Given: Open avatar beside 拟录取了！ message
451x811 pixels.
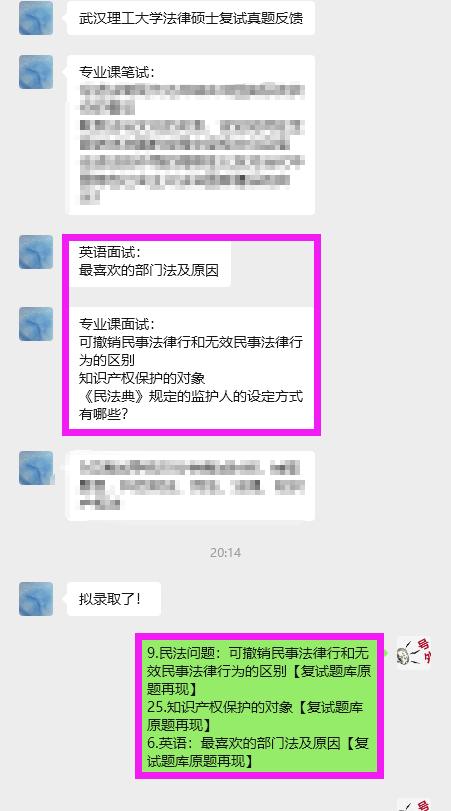Looking at the screenshot, I should click(36, 599).
